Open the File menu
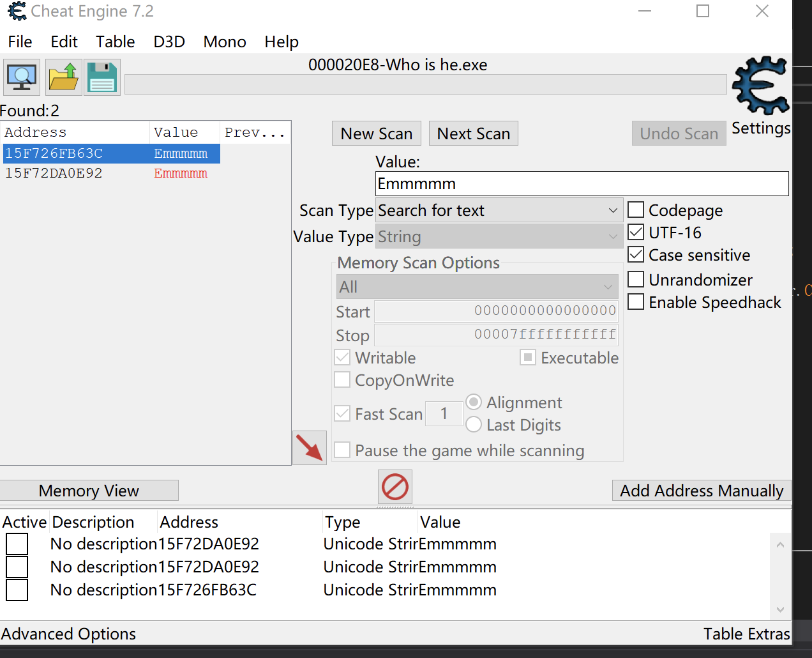This screenshot has height=658, width=812. [20, 42]
